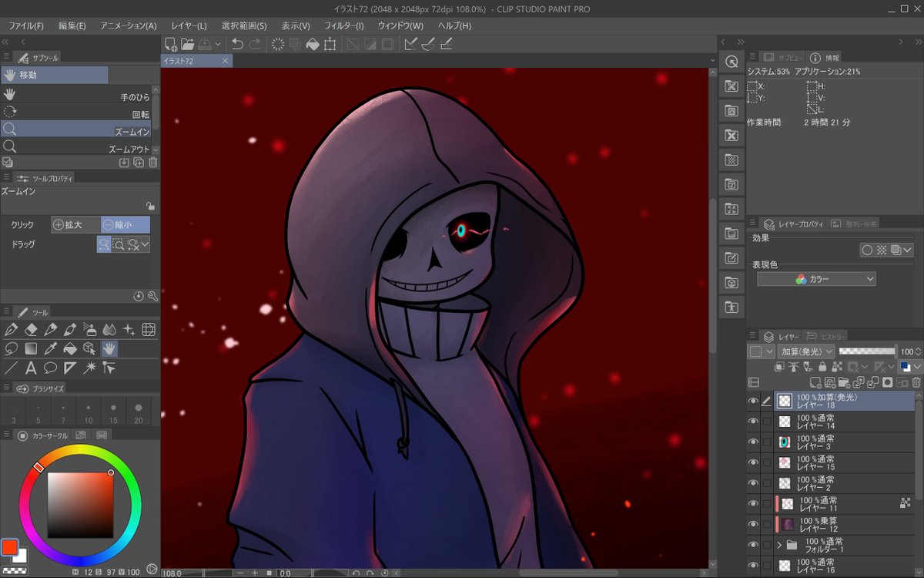Click the New document icon in command bar
The width and height of the screenshot is (924, 578).
click(x=171, y=45)
